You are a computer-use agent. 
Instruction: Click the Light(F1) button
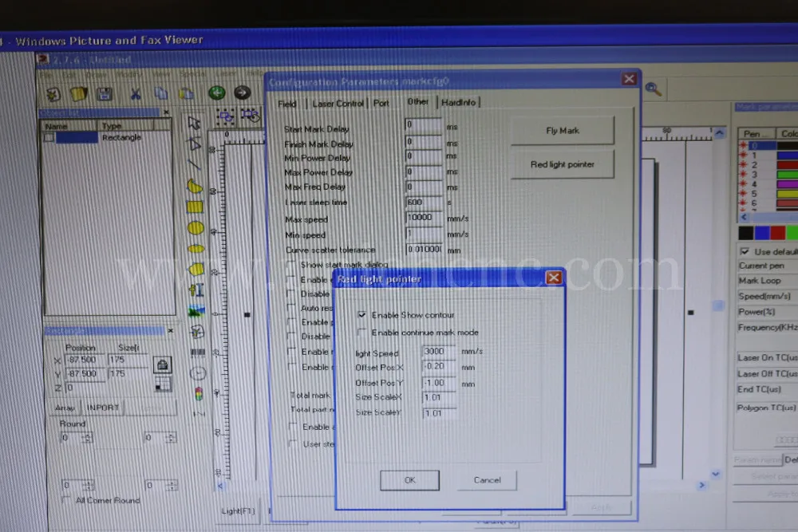(x=238, y=510)
